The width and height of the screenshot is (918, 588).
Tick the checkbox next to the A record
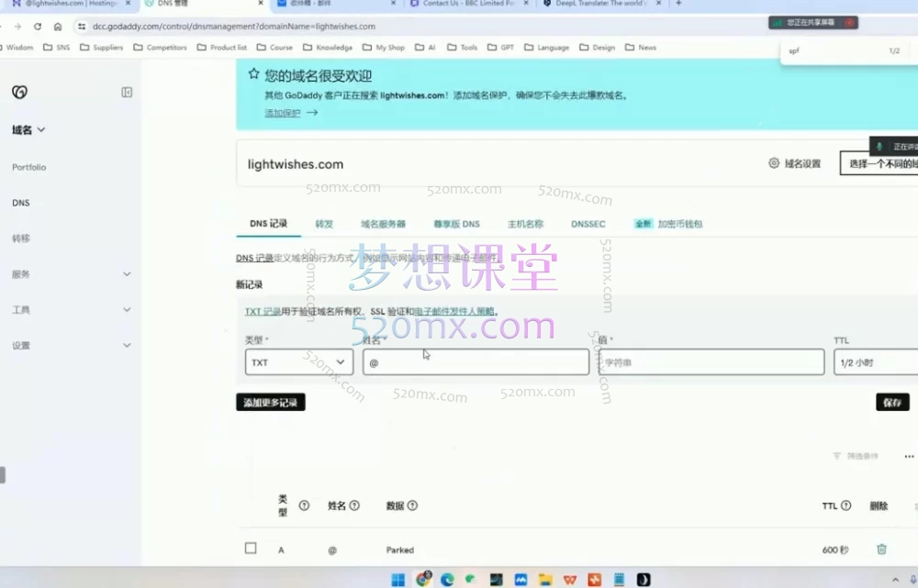250,549
